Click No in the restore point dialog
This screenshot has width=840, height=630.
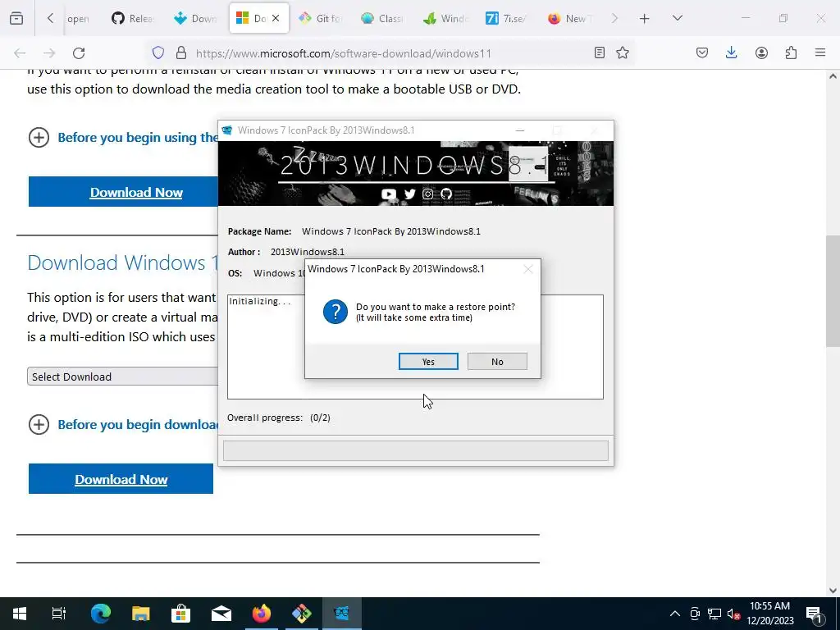tap(497, 362)
